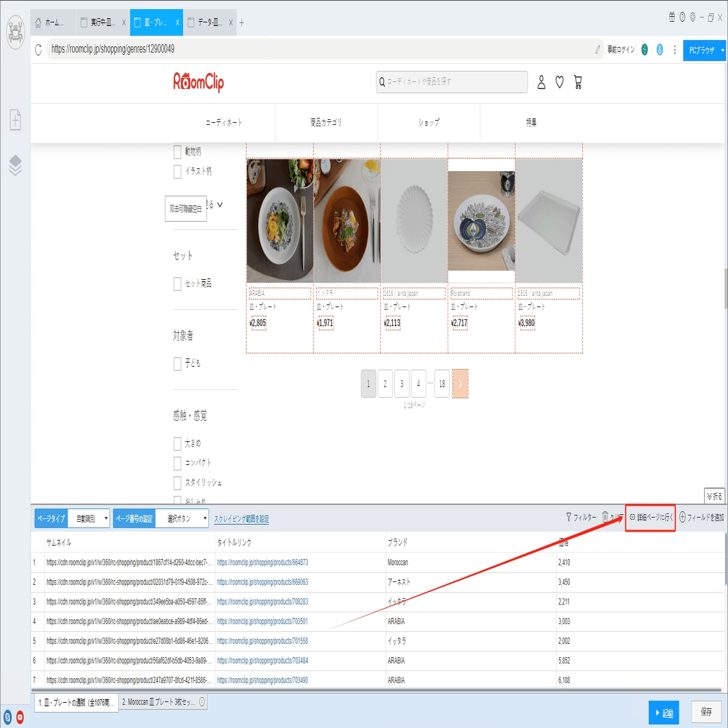Viewport: 728px width, 728px height.
Task: Open the PCブラウザ dropdown
Action: [x=704, y=50]
